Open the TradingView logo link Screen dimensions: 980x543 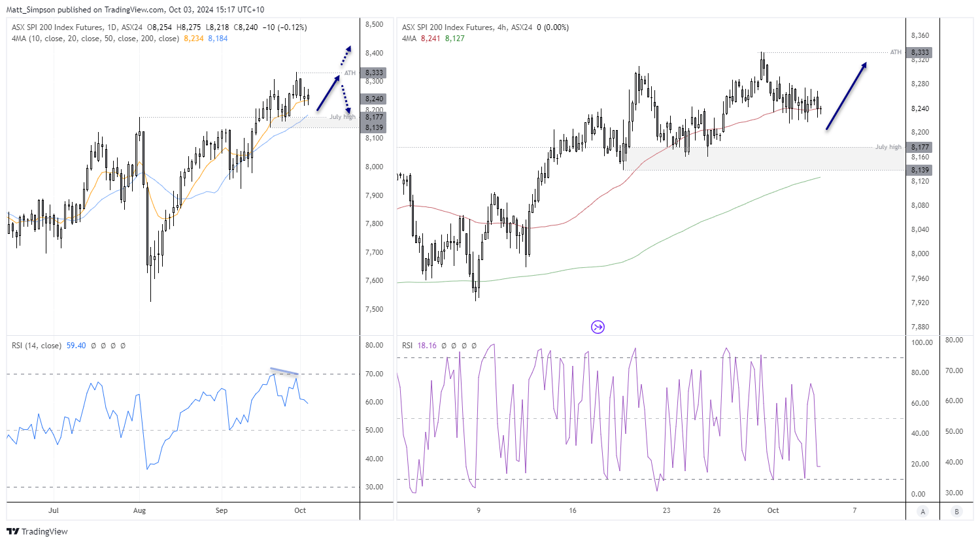(x=37, y=531)
